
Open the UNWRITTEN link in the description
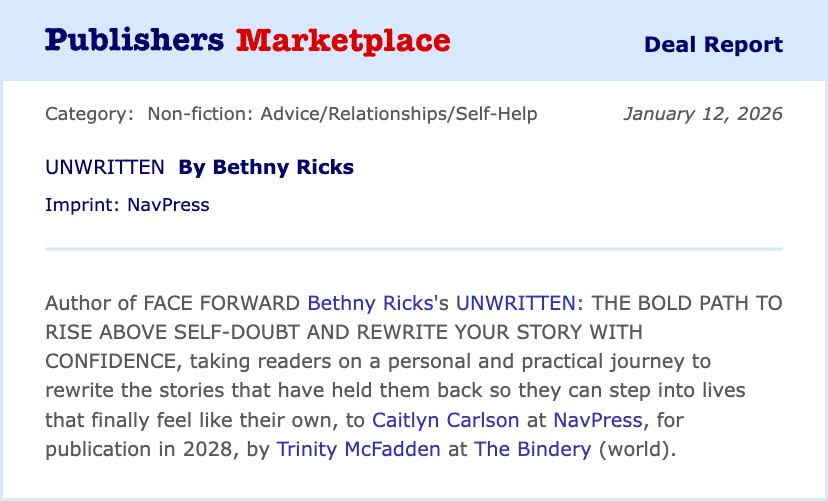tap(515, 304)
